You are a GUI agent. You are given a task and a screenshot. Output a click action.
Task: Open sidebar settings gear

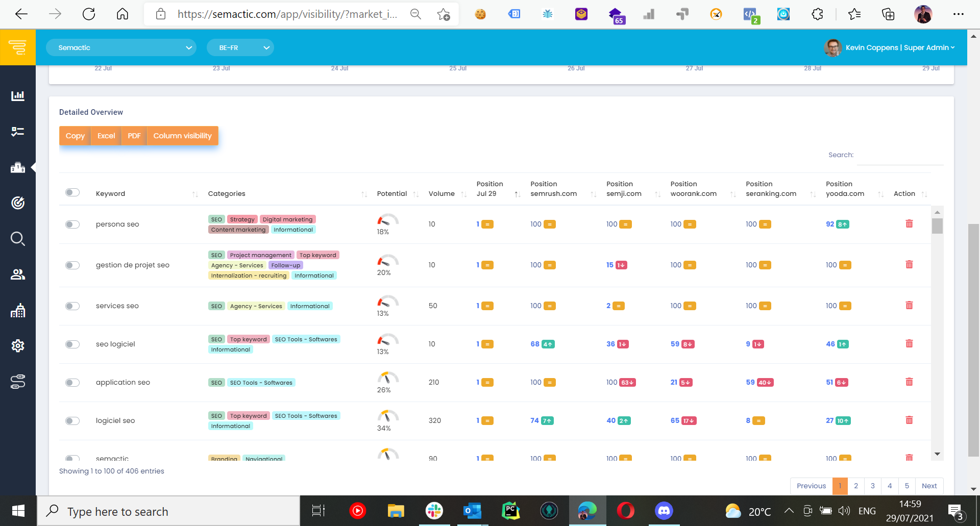pos(18,345)
